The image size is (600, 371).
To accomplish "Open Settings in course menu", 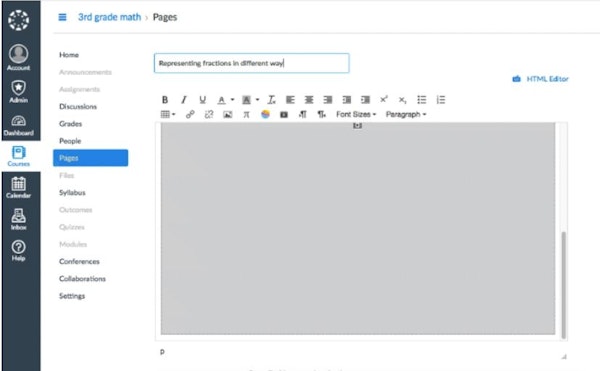I will [72, 296].
